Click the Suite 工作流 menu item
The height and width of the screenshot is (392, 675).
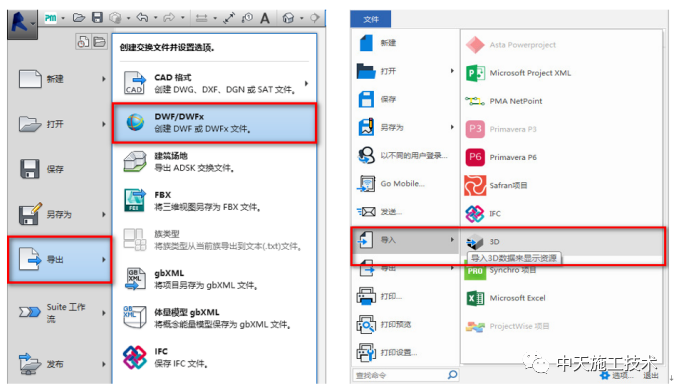point(60,313)
